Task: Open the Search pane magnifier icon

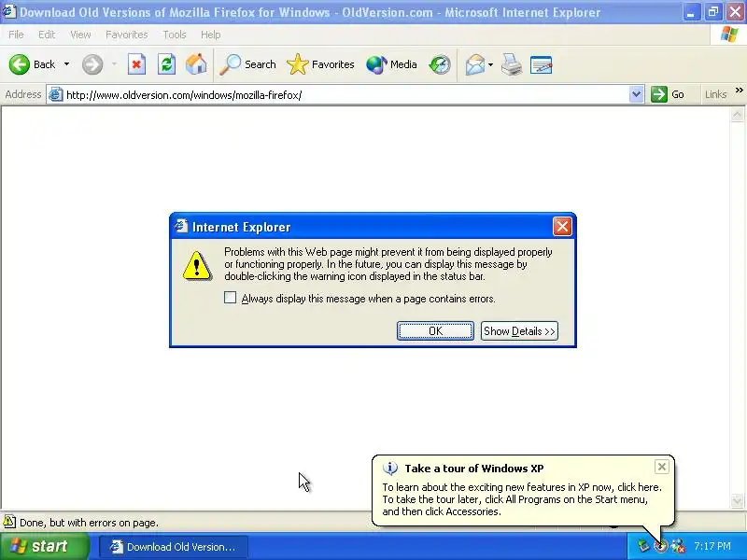Action: [230, 64]
